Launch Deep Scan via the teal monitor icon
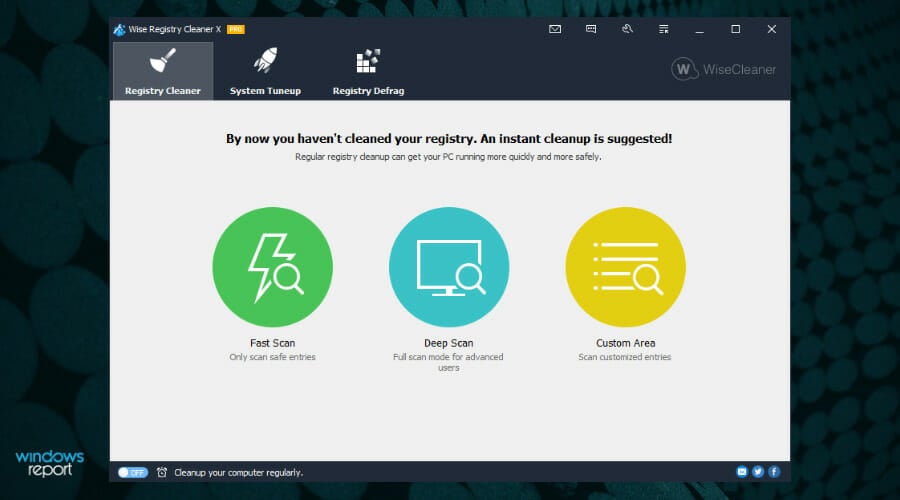The image size is (900, 500). pyautogui.click(x=449, y=267)
